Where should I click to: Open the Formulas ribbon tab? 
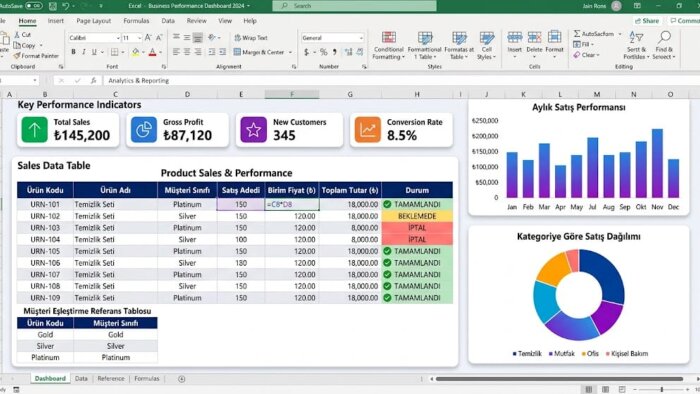[136, 21]
